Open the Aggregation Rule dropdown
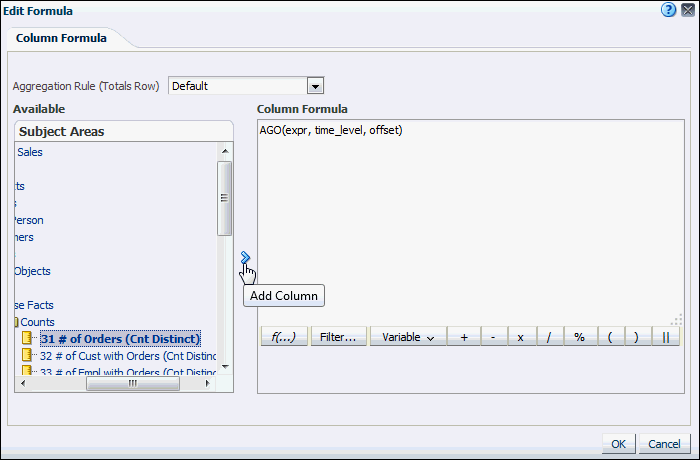700x460 pixels. (315, 86)
